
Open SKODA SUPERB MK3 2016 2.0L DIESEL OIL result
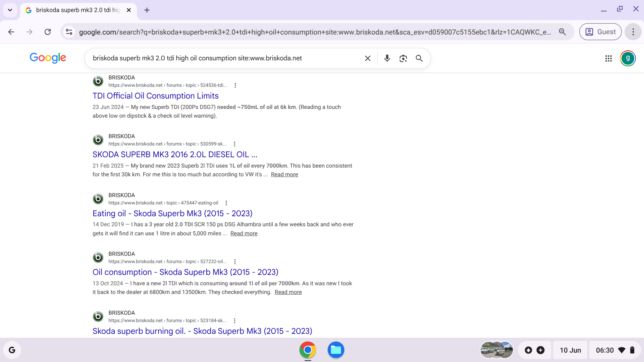(x=175, y=155)
